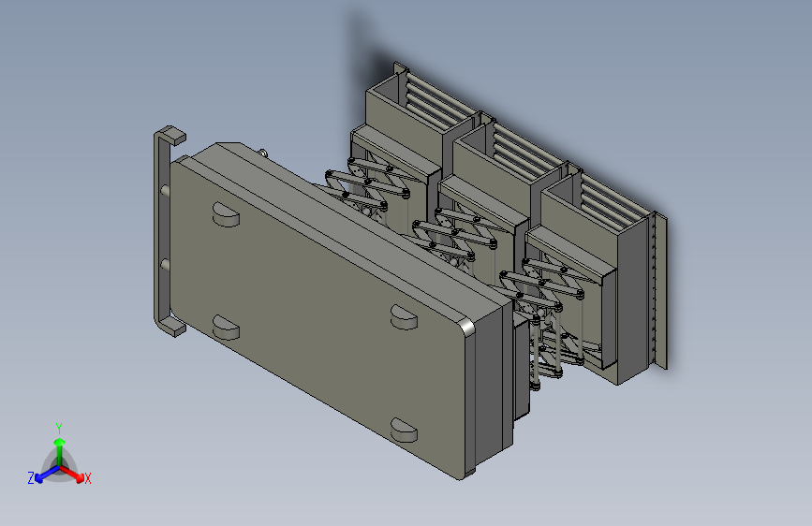
Task: Click the red X axis arrow of the triad
Action: (x=72, y=474)
